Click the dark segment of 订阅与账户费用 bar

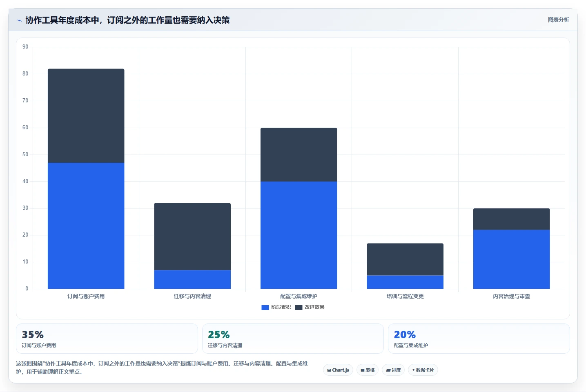tap(86, 116)
